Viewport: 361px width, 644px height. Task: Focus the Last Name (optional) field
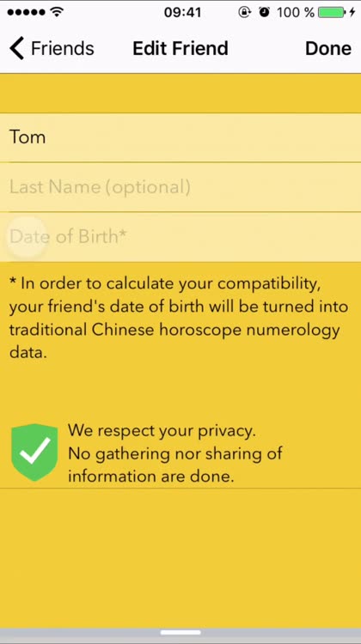click(180, 187)
